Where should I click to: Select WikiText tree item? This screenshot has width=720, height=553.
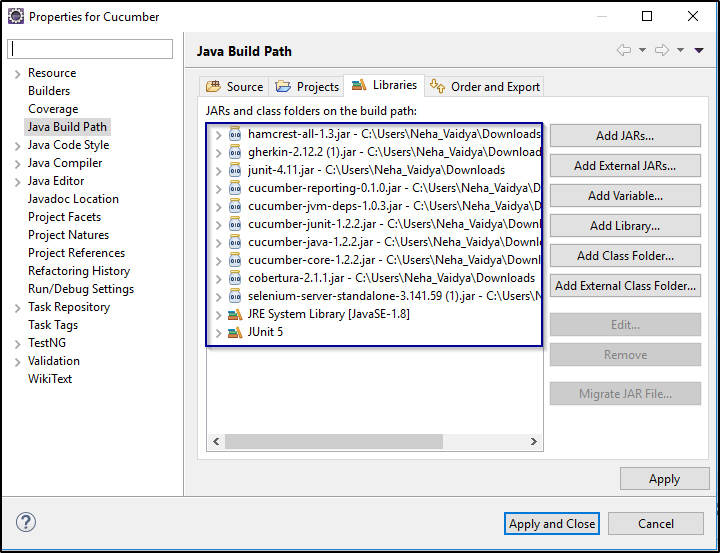[x=50, y=379]
